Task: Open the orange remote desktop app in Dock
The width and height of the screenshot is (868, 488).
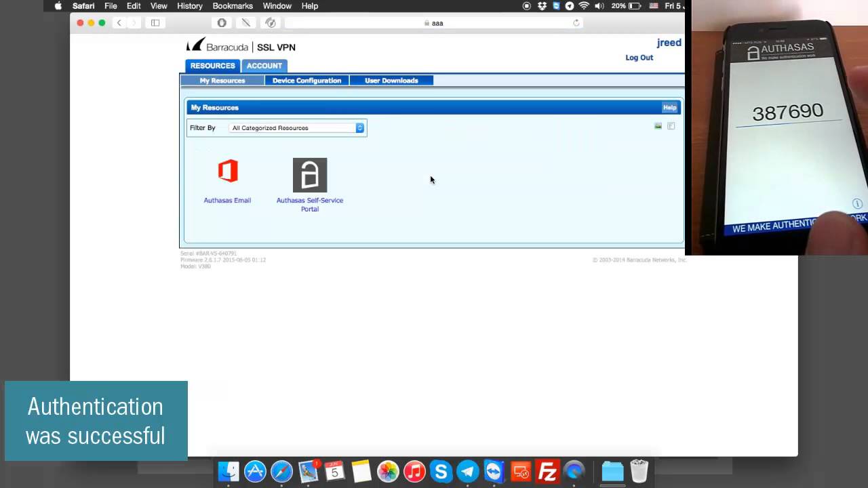Action: point(521,471)
